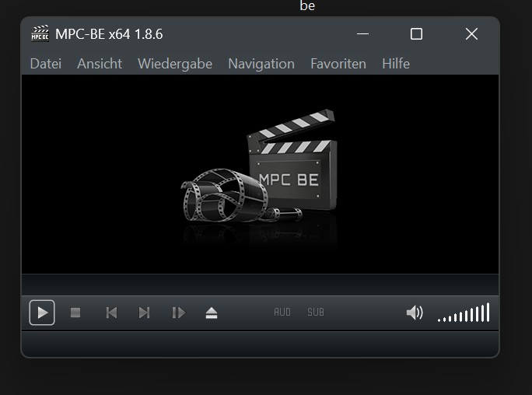Viewport: 532px width, 395px height.
Task: Skip to previous file button
Action: (x=111, y=313)
